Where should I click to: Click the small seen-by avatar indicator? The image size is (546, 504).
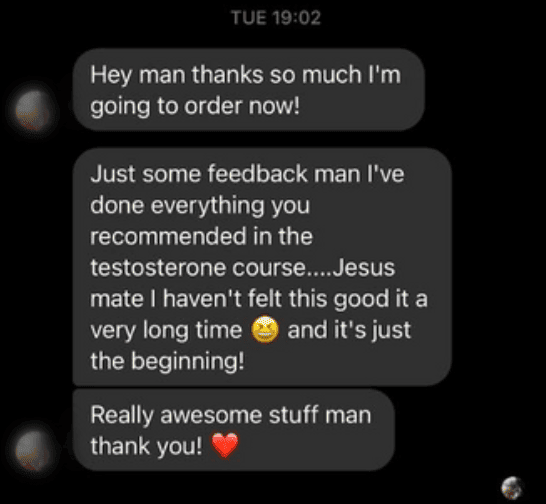pos(512,487)
